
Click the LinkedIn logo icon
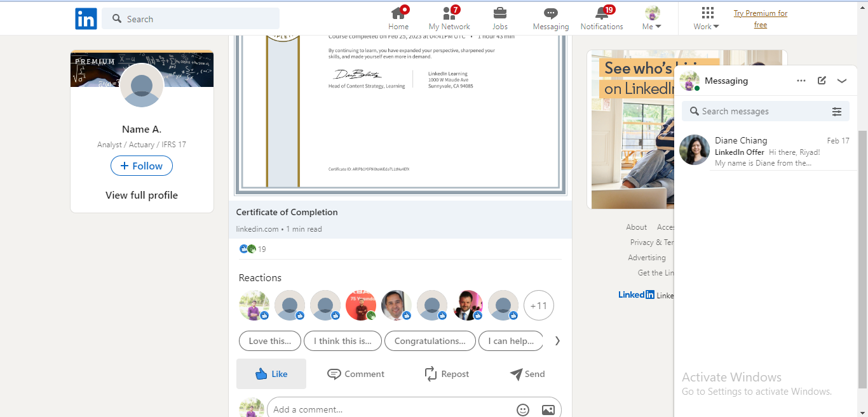click(x=86, y=19)
